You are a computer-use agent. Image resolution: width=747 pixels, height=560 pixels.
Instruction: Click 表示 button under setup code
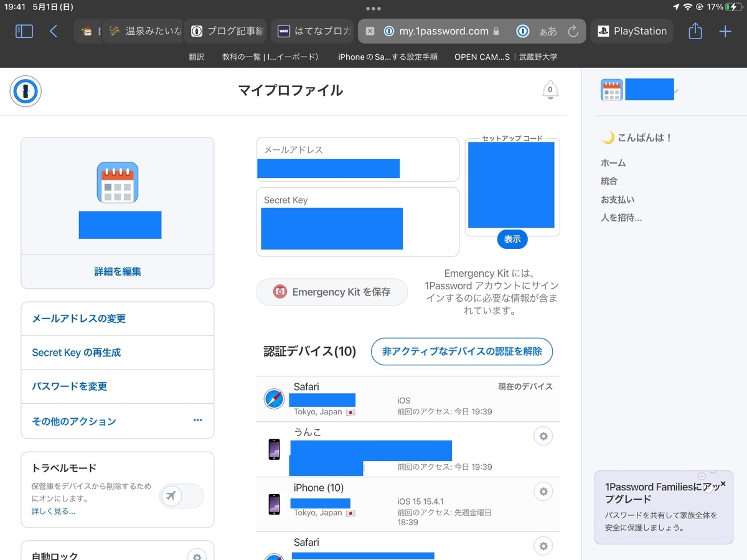(512, 239)
